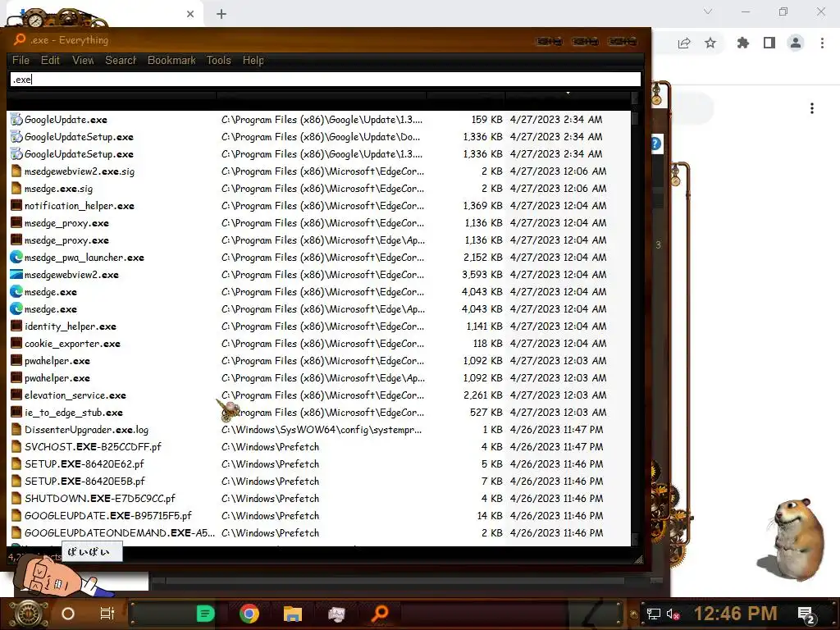Image resolution: width=840 pixels, height=630 pixels.
Task: Select the msedge.exe.sig file name
Action: (58, 189)
